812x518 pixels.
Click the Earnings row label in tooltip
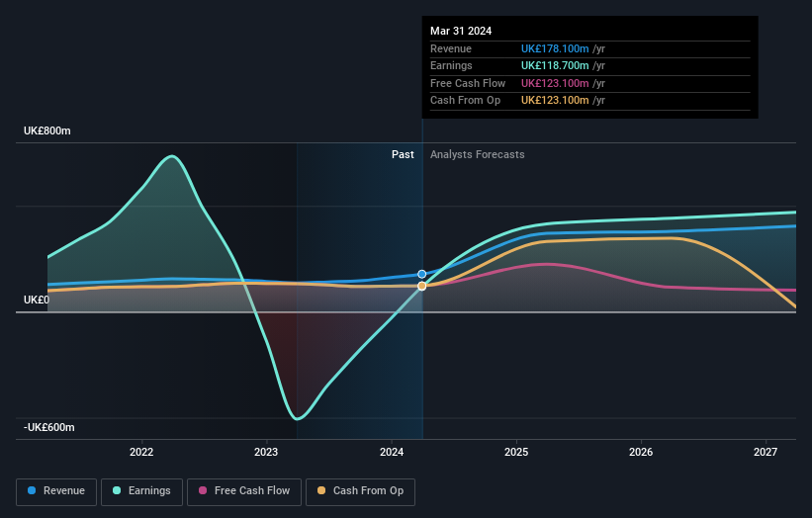[x=451, y=65]
